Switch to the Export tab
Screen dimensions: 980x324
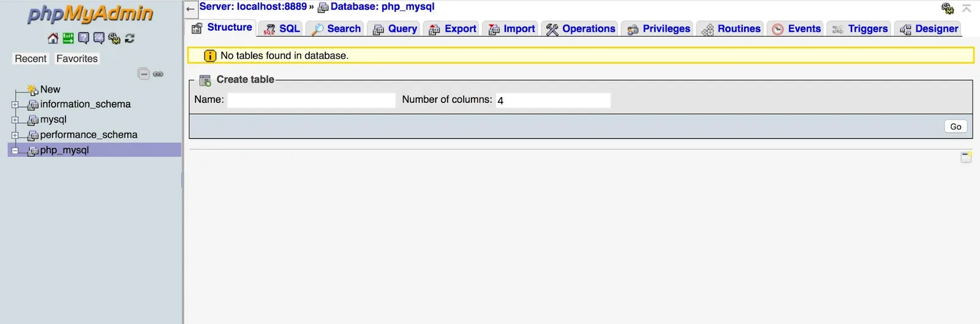coord(452,29)
